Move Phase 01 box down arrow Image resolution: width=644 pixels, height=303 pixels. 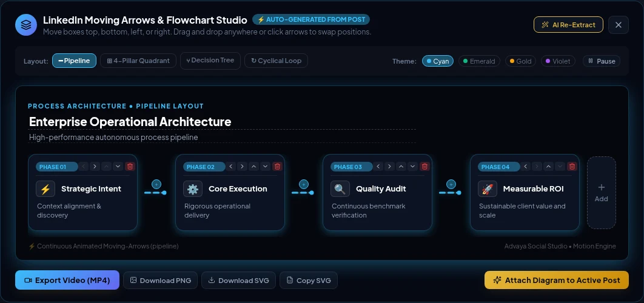pyautogui.click(x=118, y=166)
